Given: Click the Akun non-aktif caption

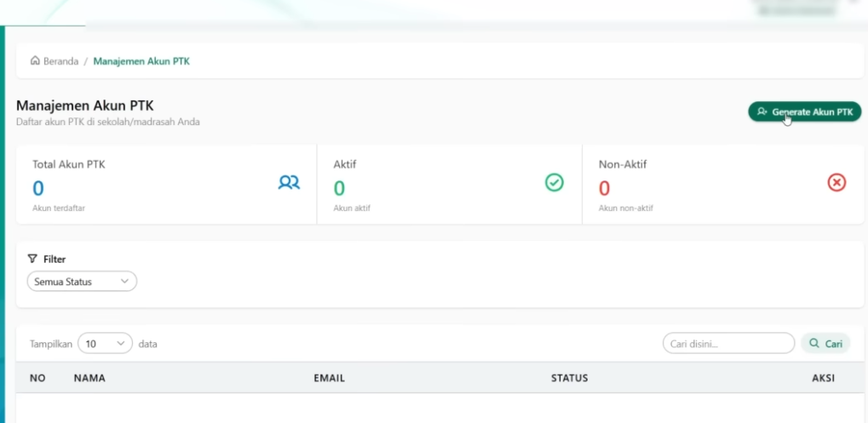Looking at the screenshot, I should 625,209.
